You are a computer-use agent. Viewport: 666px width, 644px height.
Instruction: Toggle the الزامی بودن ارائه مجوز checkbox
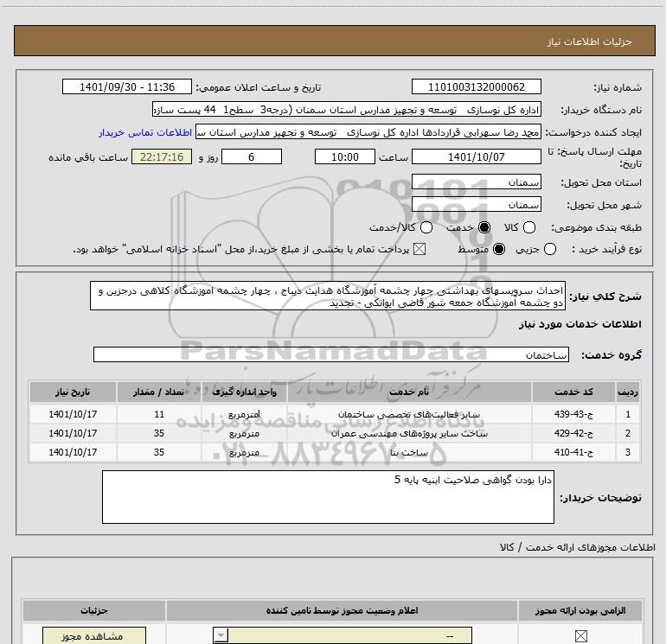[x=581, y=636]
